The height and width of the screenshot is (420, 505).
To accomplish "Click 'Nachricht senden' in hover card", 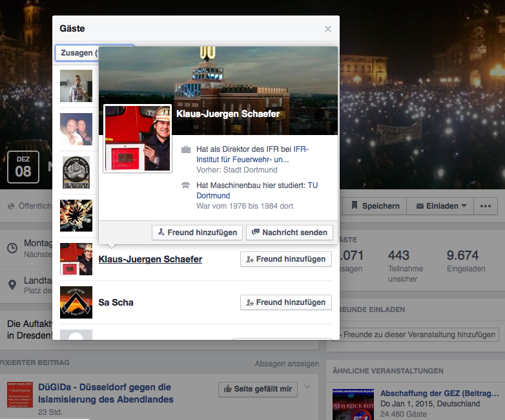I will click(289, 233).
